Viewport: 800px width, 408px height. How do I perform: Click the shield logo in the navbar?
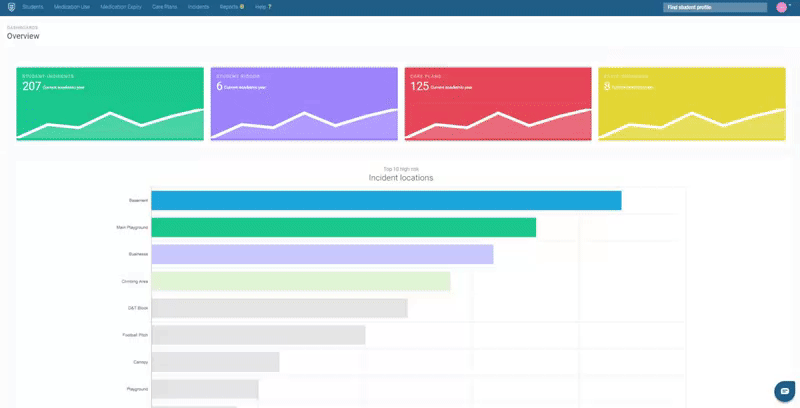pos(11,7)
